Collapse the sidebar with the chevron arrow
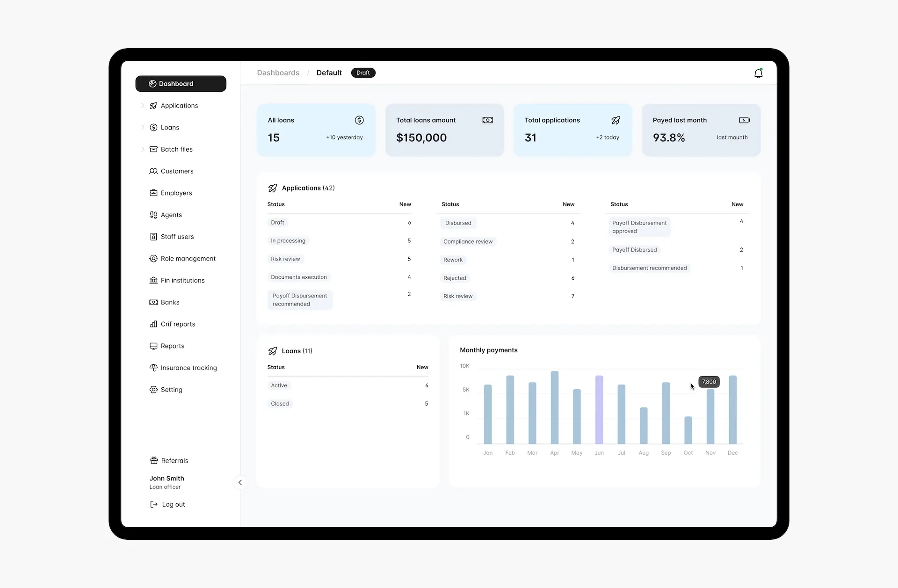Viewport: 898px width, 588px height. click(240, 482)
